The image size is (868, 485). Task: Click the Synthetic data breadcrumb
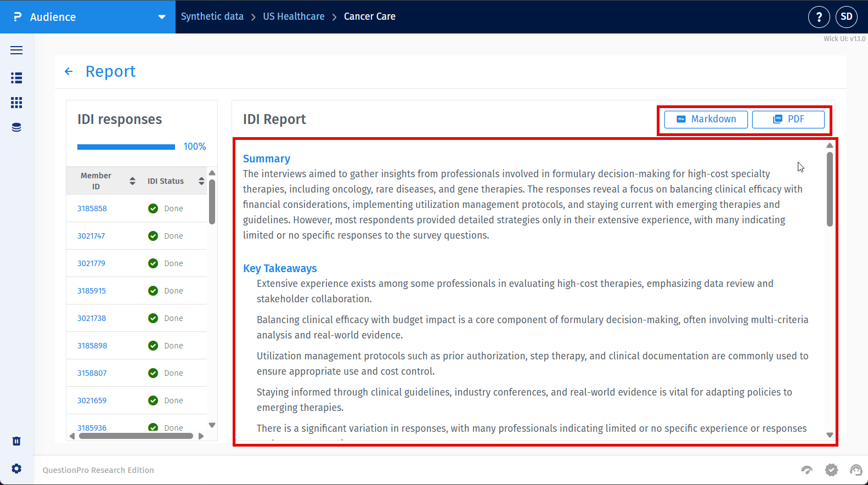tap(212, 16)
